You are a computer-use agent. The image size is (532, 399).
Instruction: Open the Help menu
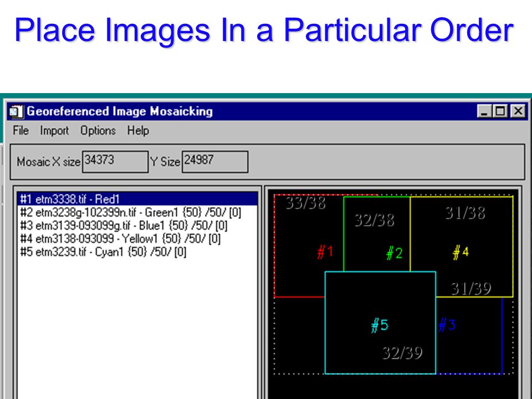click(138, 131)
